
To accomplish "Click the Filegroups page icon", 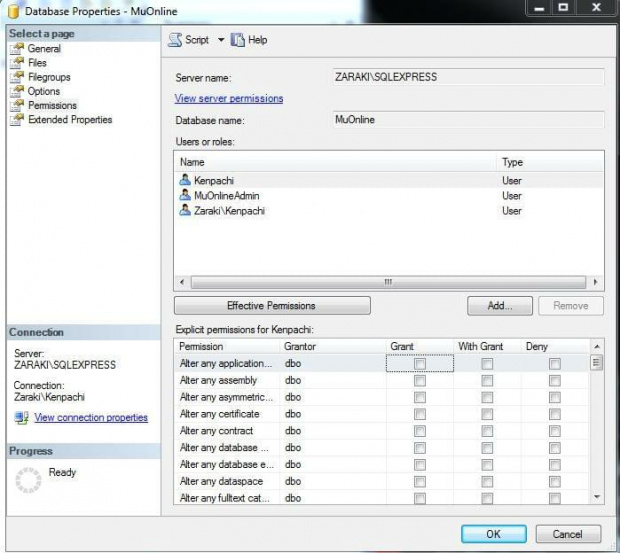I will [16, 77].
